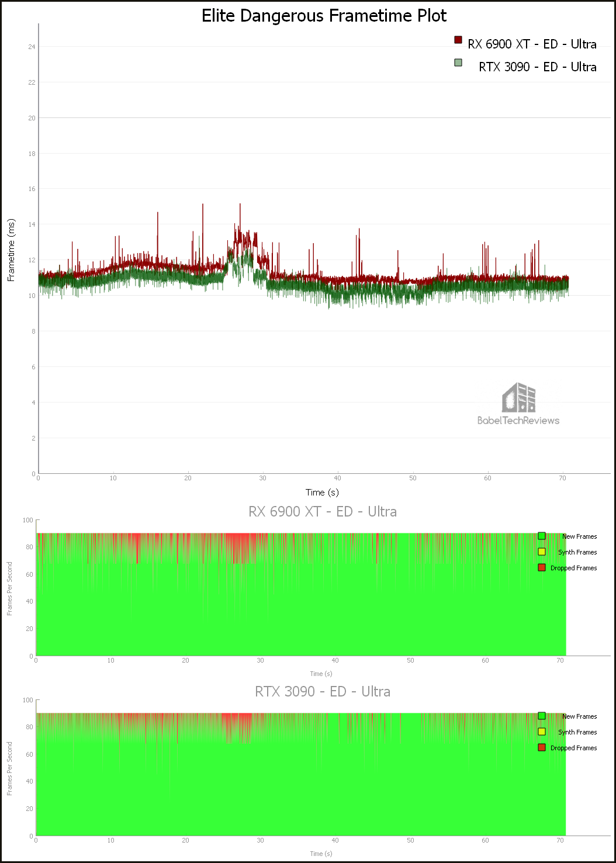Click the New Frames swatch in RTX 3090 chart
616x863 pixels.
(x=542, y=716)
